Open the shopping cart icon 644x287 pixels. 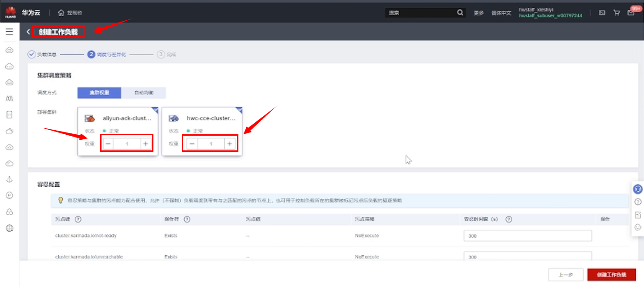click(616, 13)
